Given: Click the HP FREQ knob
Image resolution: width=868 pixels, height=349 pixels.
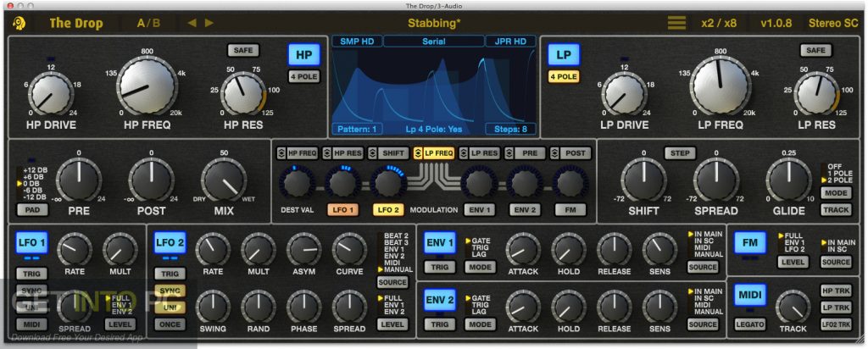Looking at the screenshot, I should pos(147,87).
